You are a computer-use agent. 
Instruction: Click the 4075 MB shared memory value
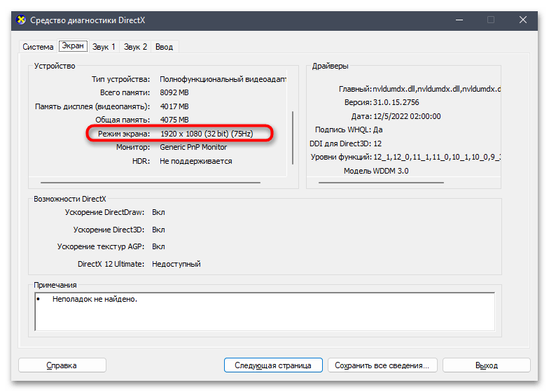tap(174, 120)
